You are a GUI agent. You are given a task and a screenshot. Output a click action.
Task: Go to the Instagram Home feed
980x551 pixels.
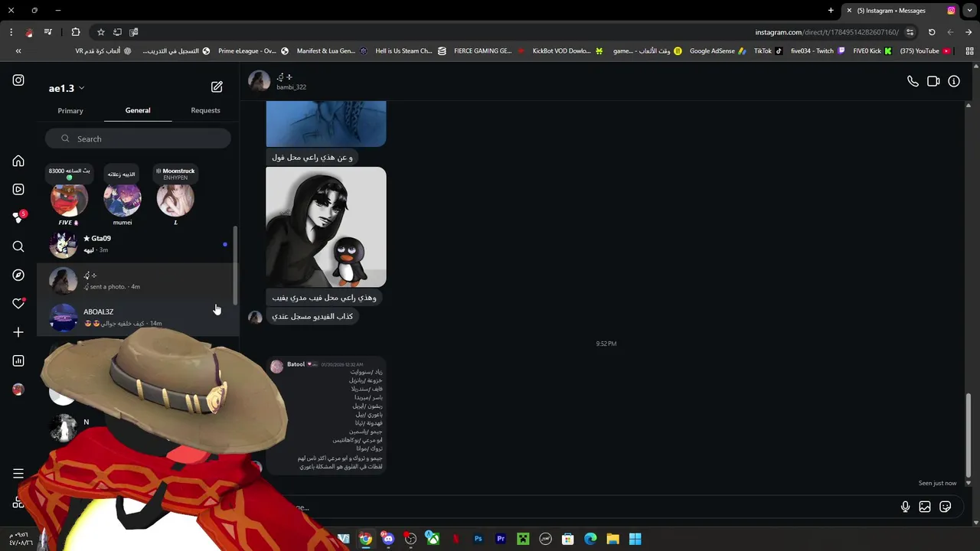pyautogui.click(x=18, y=161)
